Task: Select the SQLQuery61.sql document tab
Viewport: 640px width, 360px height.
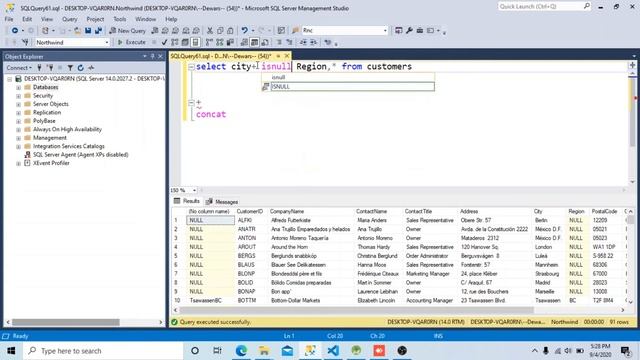Action: (x=221, y=56)
